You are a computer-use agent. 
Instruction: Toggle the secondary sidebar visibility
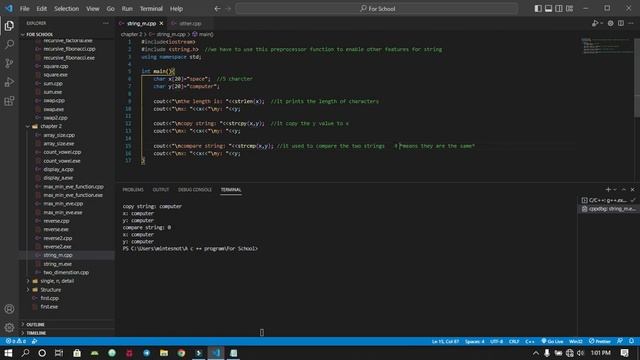click(x=559, y=9)
